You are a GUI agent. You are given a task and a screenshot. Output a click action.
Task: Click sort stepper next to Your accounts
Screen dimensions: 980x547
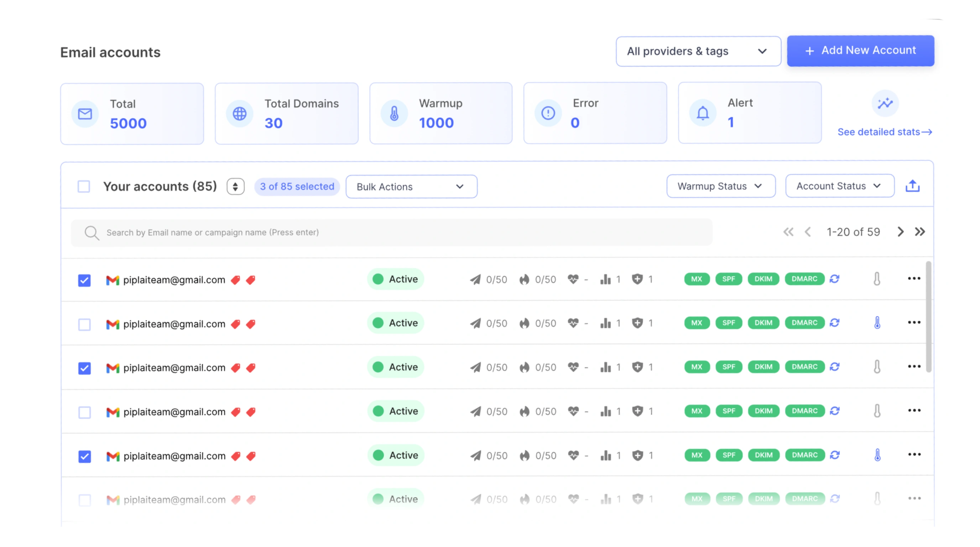[x=235, y=187]
